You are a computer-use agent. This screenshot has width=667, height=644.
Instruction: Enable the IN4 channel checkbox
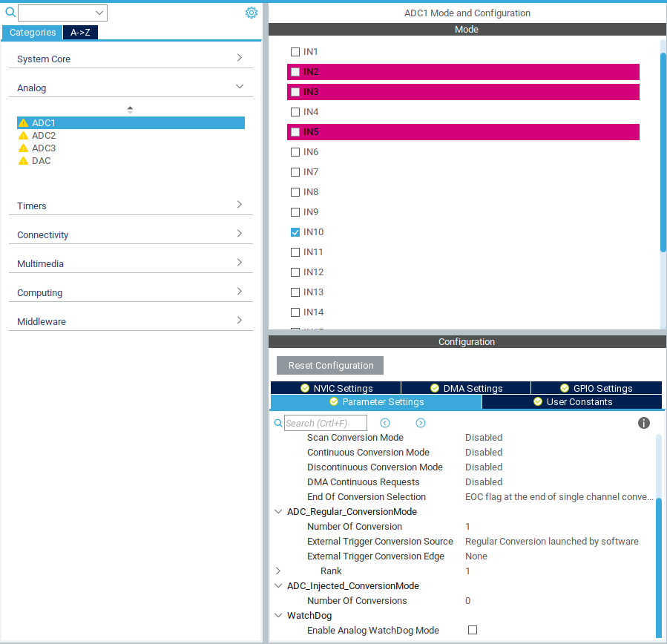pos(295,112)
